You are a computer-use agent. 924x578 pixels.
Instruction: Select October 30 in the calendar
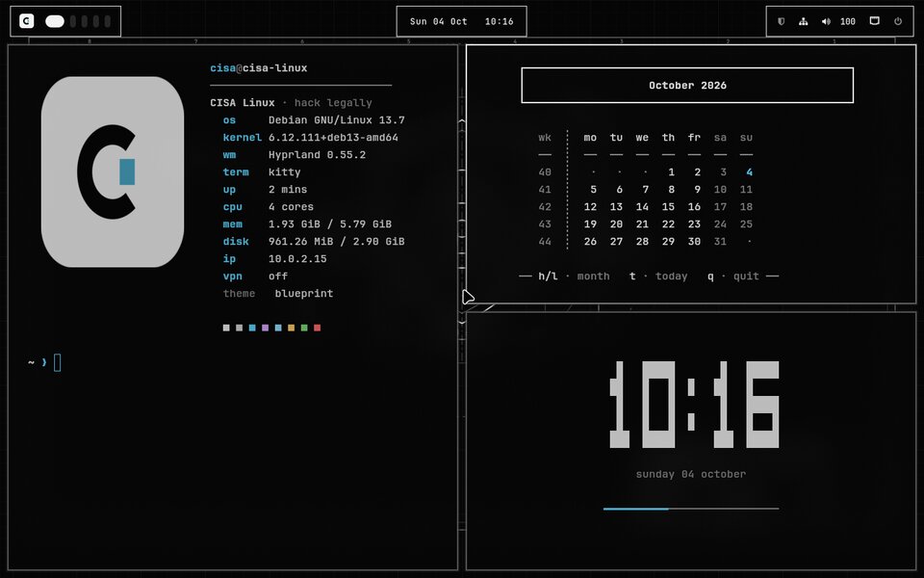[x=694, y=241]
